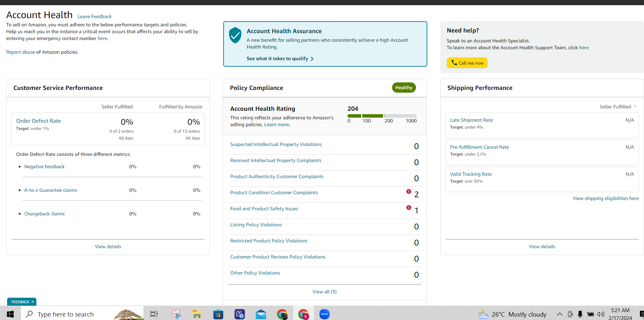The width and height of the screenshot is (644, 320).
Task: Open File Explorer from the taskbar
Action: click(x=197, y=314)
